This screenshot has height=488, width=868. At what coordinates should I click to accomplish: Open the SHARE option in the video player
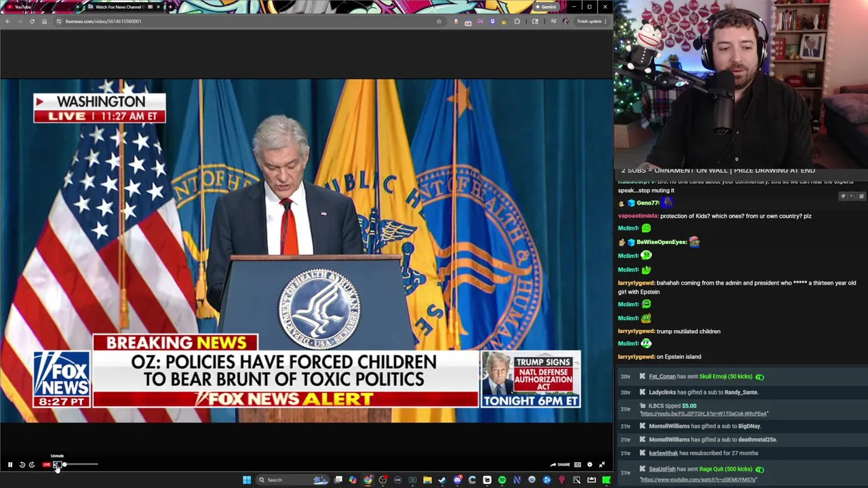[560, 464]
